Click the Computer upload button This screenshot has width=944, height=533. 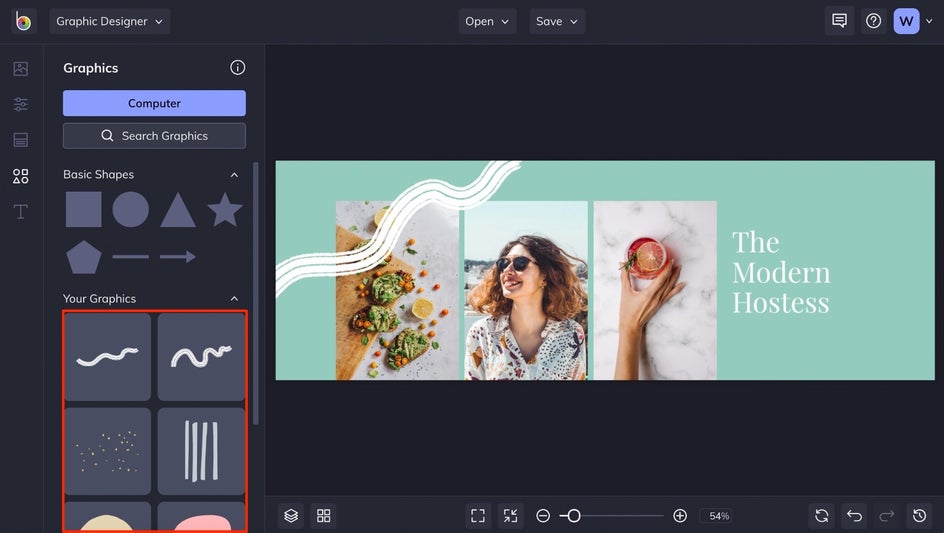click(154, 103)
